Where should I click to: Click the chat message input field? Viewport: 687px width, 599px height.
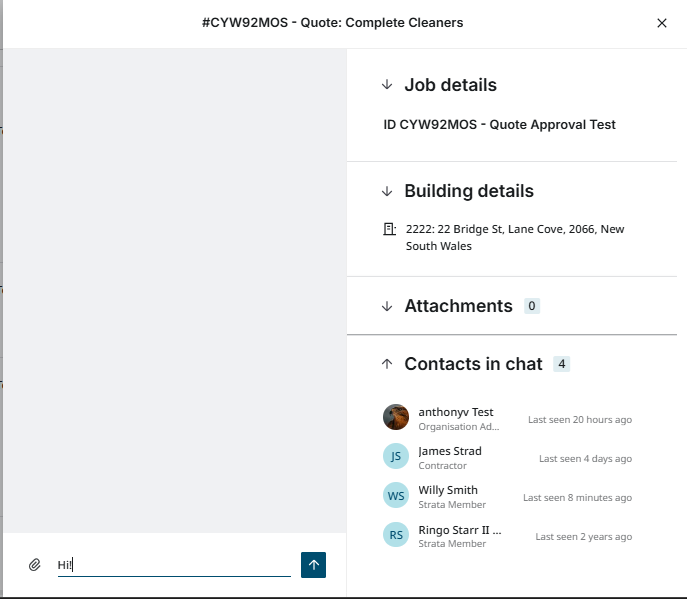[173, 565]
